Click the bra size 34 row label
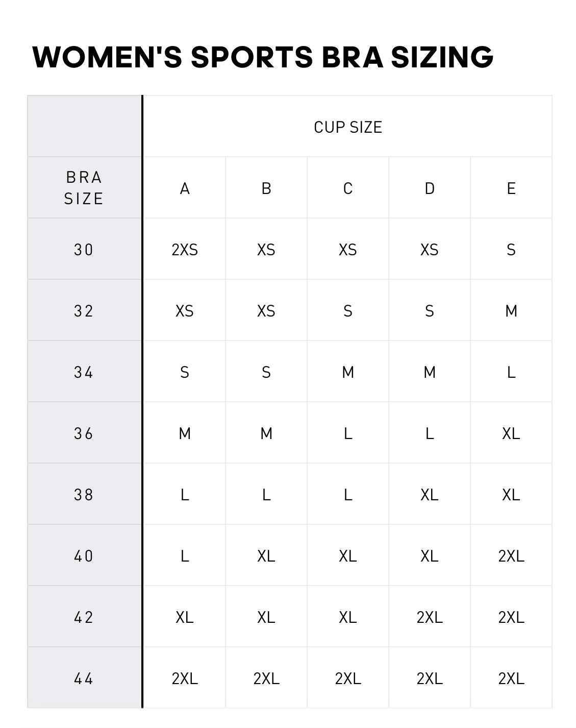This screenshot has height=728, width=576. [x=84, y=372]
